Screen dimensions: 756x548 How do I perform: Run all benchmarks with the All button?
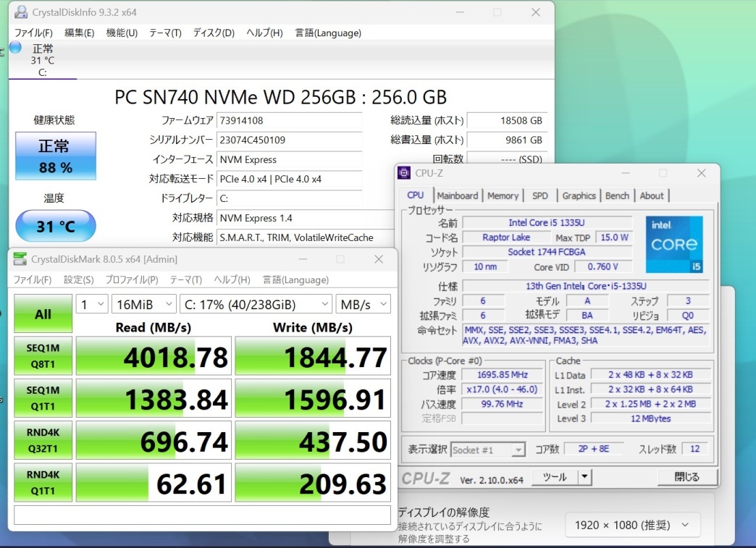pos(43,313)
